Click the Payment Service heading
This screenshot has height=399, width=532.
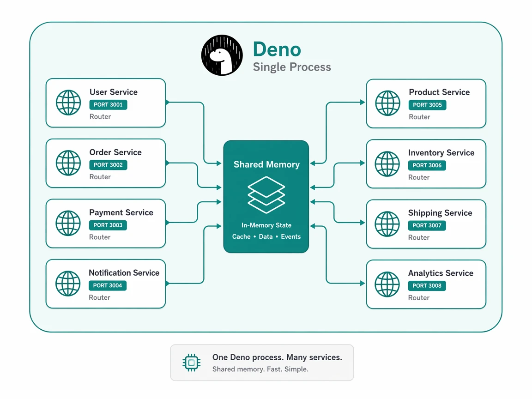pyautogui.click(x=121, y=213)
